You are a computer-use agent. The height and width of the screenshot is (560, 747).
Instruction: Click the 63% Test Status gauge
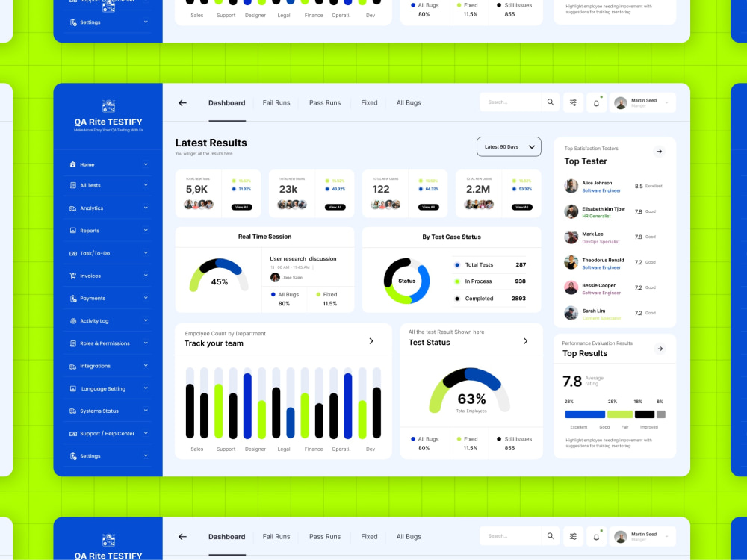(x=470, y=391)
